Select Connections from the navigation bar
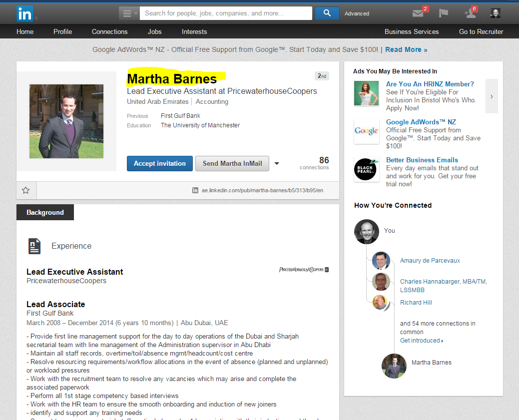This screenshot has height=420, width=519. (109, 31)
